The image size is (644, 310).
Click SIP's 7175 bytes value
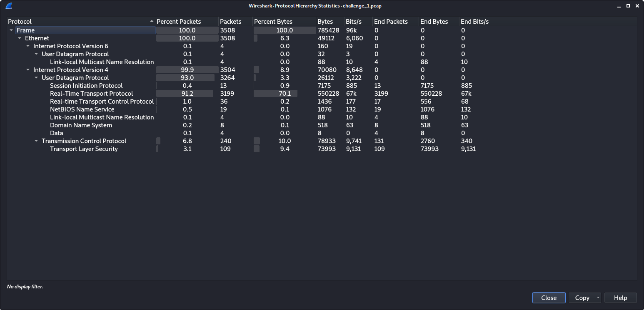(324, 86)
